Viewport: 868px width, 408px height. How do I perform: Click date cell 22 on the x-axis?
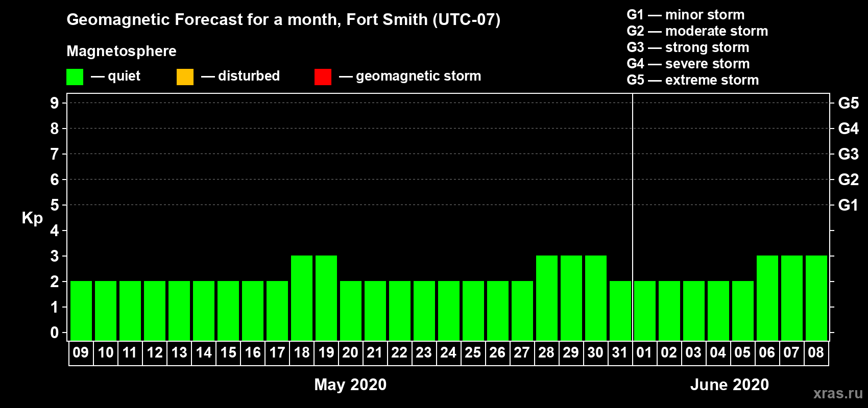click(x=400, y=353)
